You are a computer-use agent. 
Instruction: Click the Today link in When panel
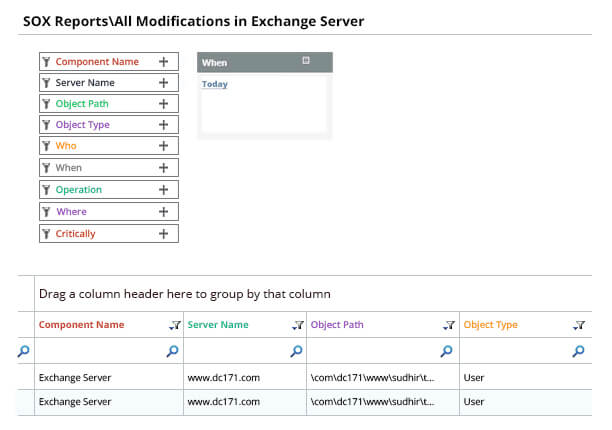[215, 84]
